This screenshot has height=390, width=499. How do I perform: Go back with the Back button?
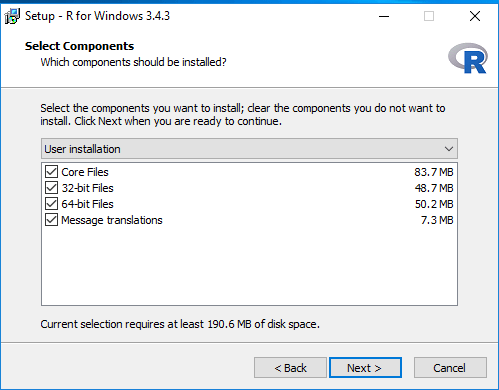290,368
